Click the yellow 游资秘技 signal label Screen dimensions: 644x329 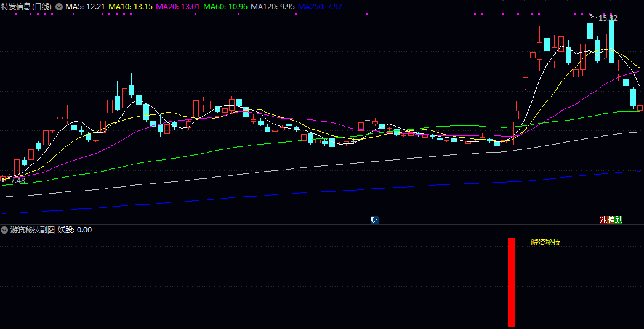(x=545, y=242)
